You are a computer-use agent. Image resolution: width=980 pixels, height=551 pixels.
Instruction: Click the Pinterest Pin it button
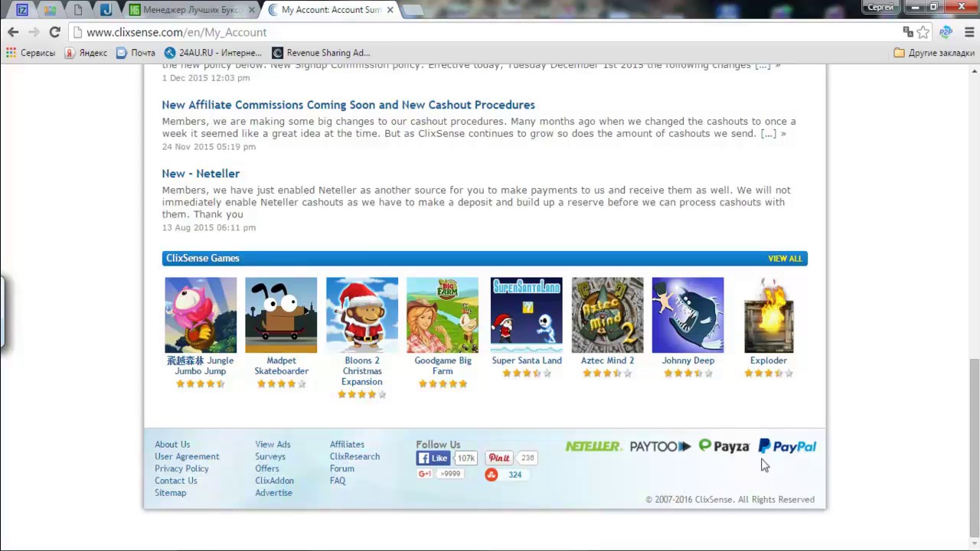pos(499,458)
